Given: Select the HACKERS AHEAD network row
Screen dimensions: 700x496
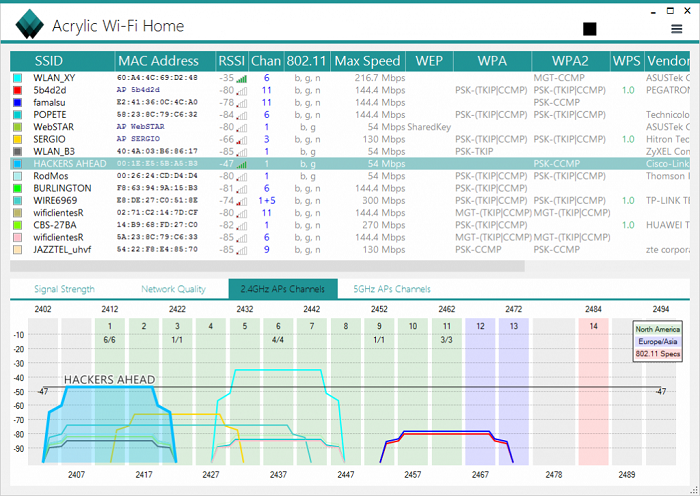Looking at the screenshot, I should 350,164.
